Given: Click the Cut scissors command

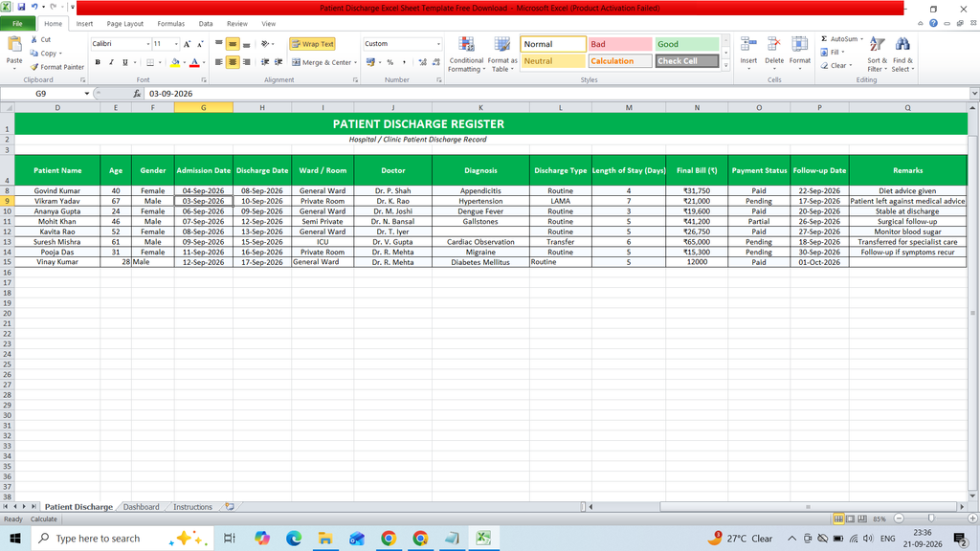Looking at the screenshot, I should click(40, 39).
